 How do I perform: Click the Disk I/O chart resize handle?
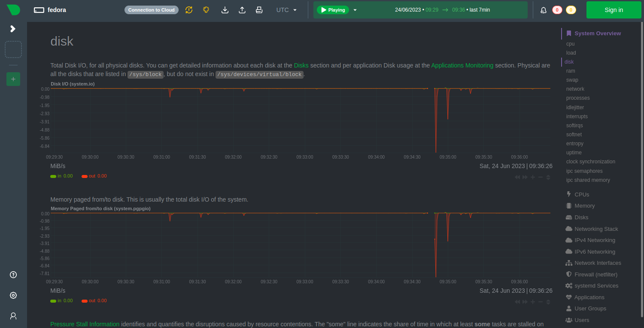[x=548, y=178]
